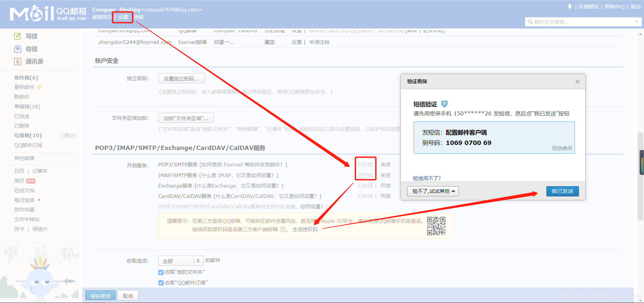The width and height of the screenshot is (644, 303).
Task: Open 记事本 link
Action: (40, 171)
